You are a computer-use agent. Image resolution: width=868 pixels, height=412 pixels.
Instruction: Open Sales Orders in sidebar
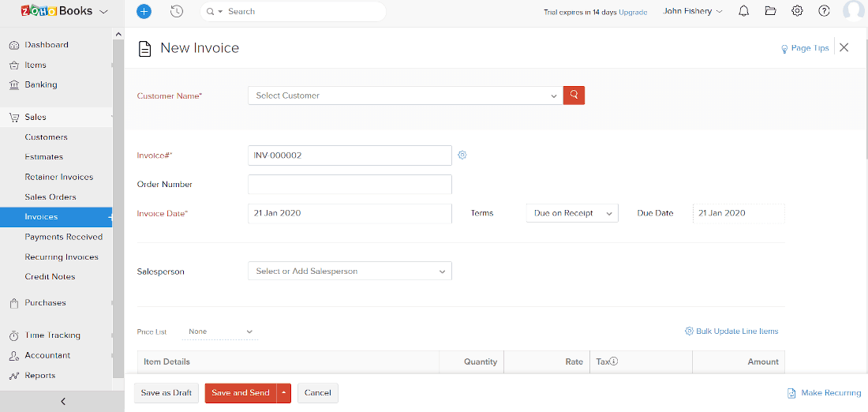pos(51,197)
